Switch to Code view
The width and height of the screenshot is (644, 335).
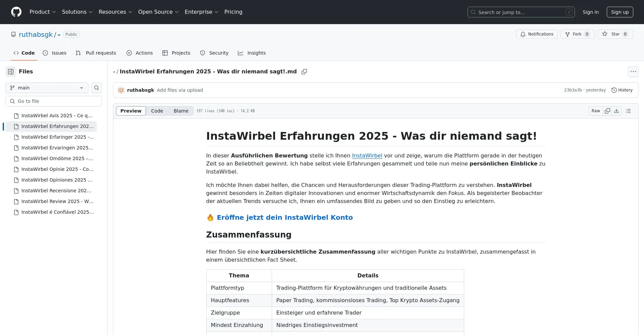(157, 111)
